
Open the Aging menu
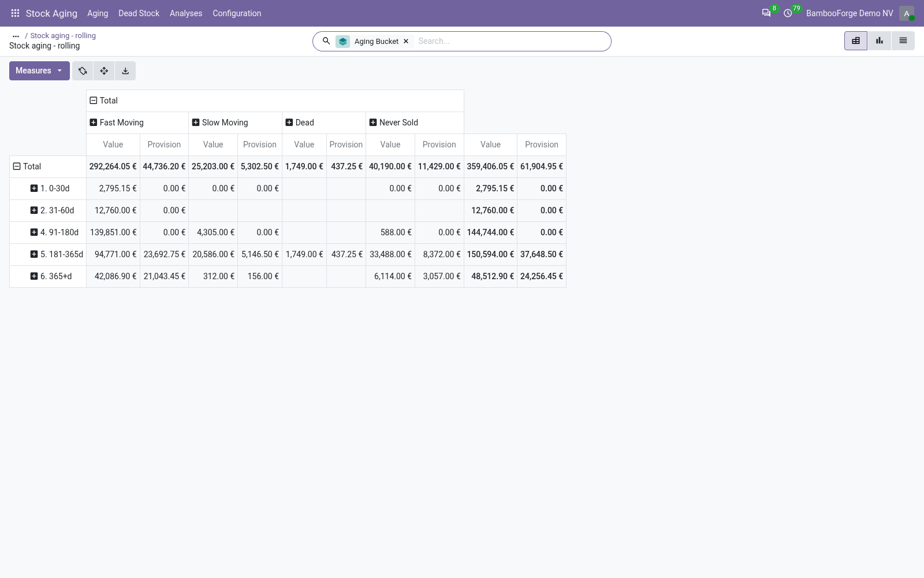pyautogui.click(x=98, y=13)
